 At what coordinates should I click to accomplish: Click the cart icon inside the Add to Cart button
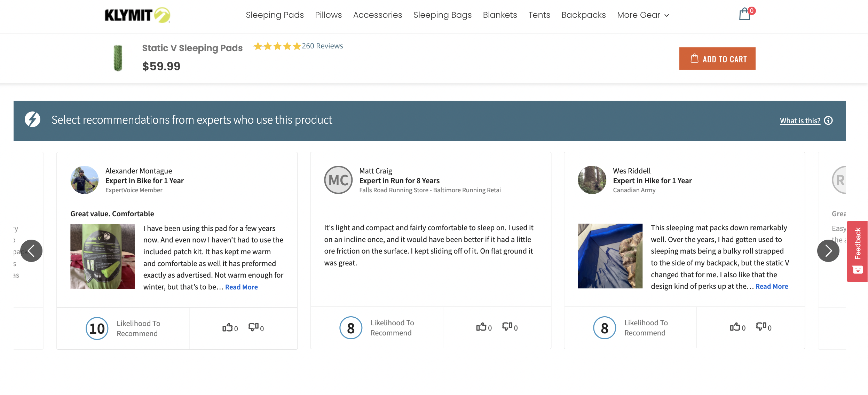694,58
